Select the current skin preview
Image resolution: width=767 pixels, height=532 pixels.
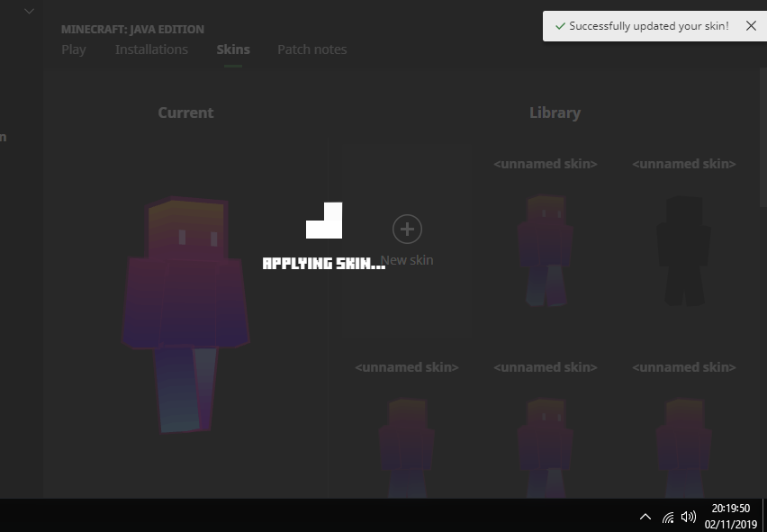pyautogui.click(x=185, y=314)
